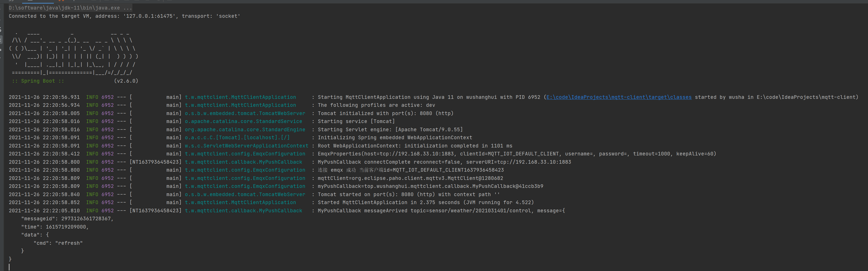Screen dimensions: 868x271
Task: Click the ":: Spring Boot ::" label
Action: pyautogui.click(x=38, y=81)
